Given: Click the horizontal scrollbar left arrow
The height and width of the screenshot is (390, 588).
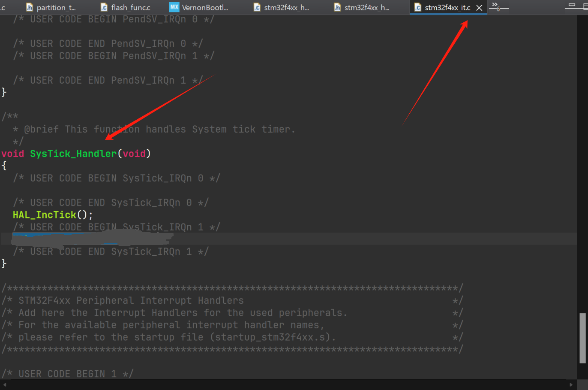Looking at the screenshot, I should (4, 384).
